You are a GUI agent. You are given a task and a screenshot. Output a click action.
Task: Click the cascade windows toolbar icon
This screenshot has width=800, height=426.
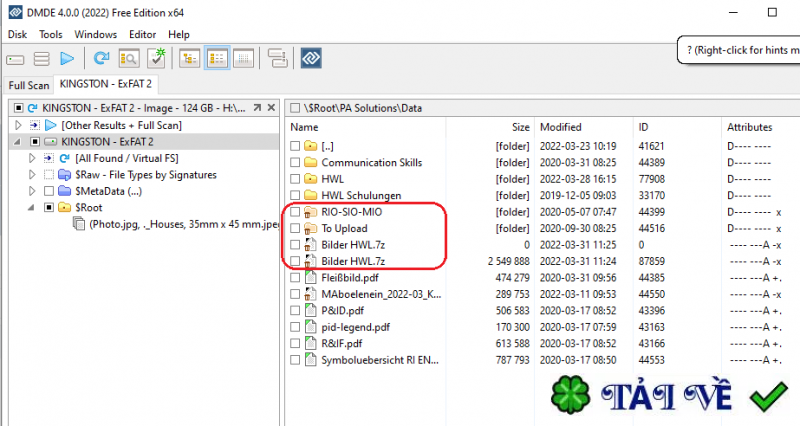tap(278, 58)
